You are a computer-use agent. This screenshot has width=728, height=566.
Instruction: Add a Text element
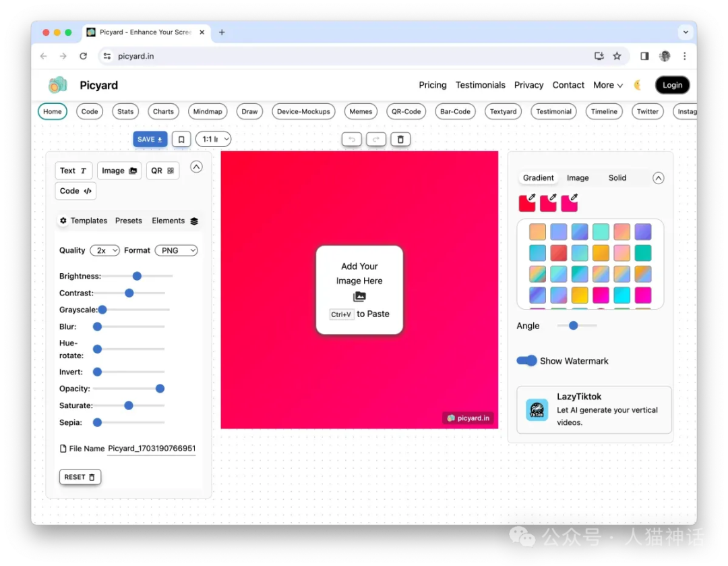(73, 171)
